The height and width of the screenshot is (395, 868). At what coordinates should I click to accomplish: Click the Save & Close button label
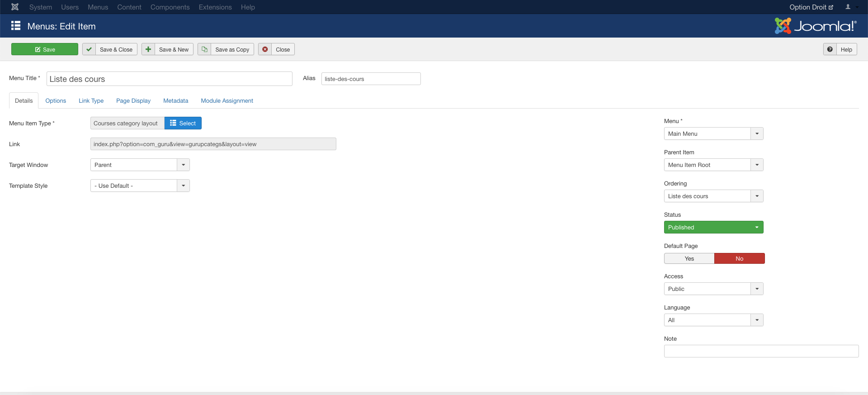(116, 50)
